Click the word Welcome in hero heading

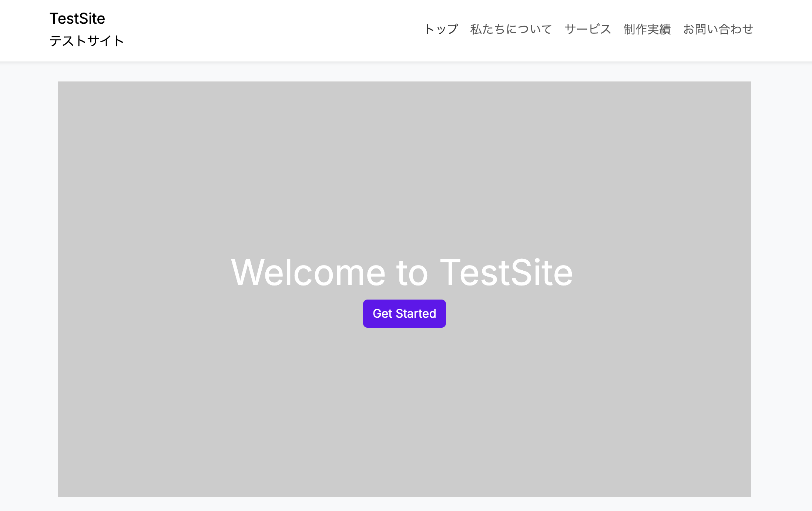coord(308,273)
